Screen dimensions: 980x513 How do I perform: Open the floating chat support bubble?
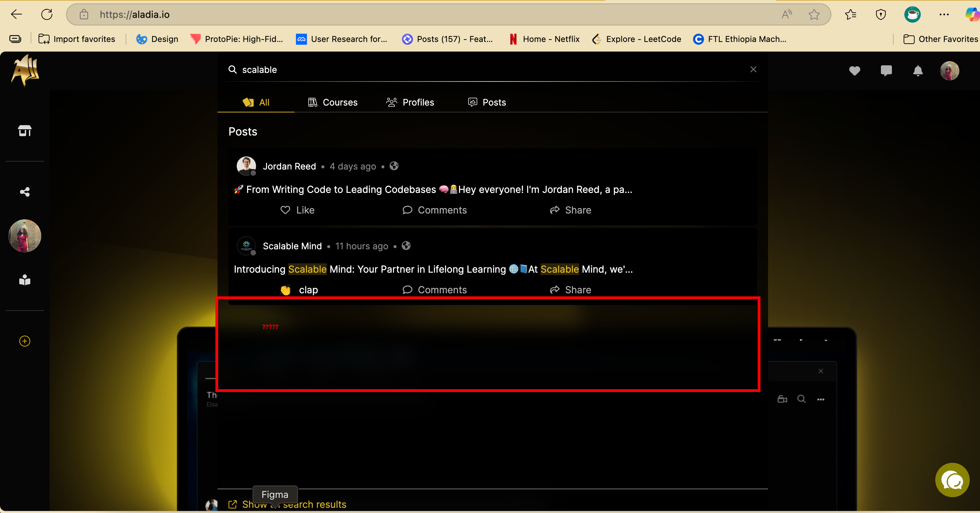952,480
